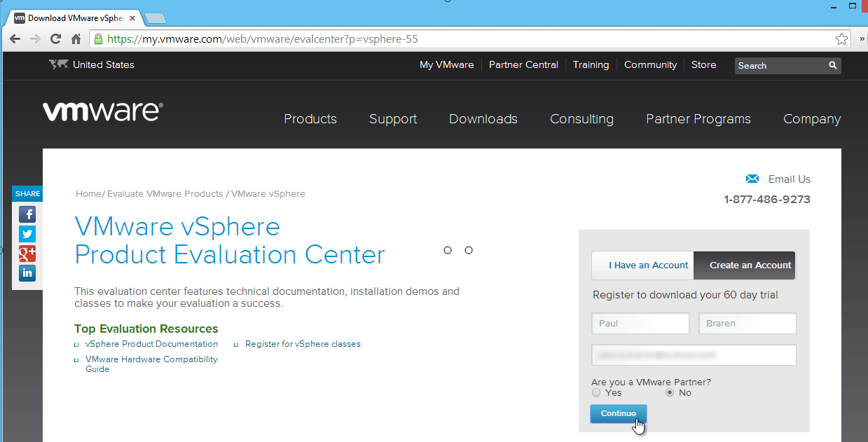Click the last name field containing Braren
The width and height of the screenshot is (868, 442).
tap(748, 324)
